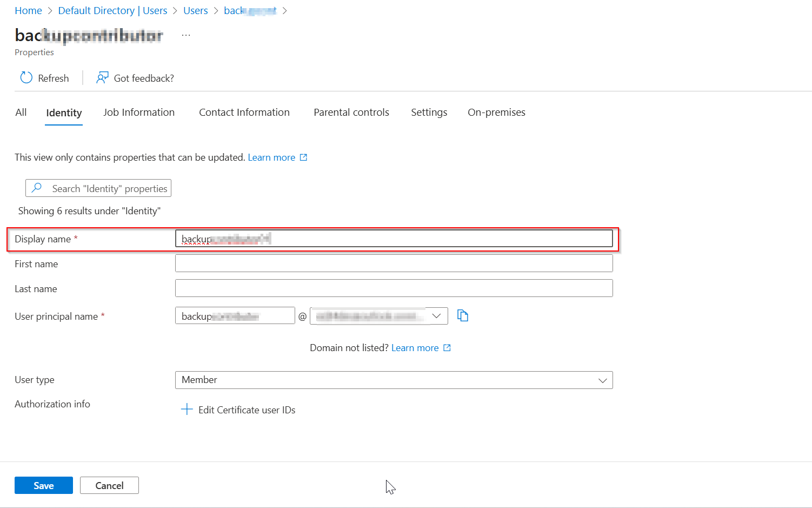This screenshot has width=812, height=508.
Task: Click the Properties subtitle text
Action: [34, 52]
